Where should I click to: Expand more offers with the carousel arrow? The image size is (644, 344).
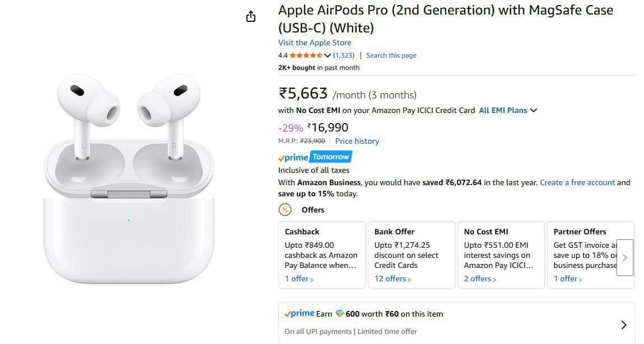624,257
